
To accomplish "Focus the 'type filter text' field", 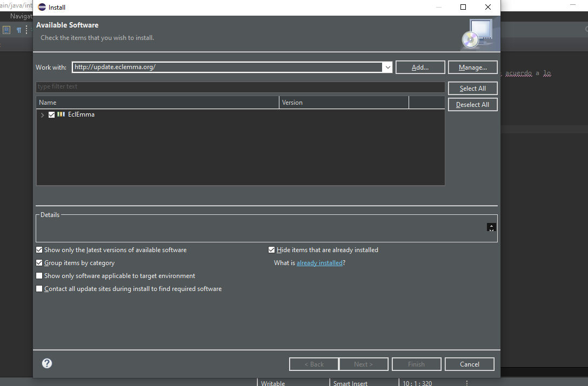I will coord(240,87).
